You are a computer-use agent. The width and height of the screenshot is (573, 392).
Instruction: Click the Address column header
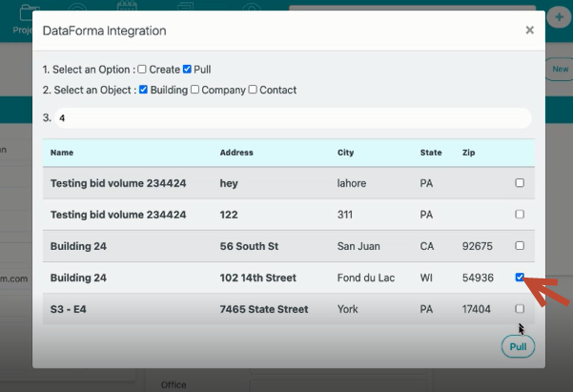[236, 153]
